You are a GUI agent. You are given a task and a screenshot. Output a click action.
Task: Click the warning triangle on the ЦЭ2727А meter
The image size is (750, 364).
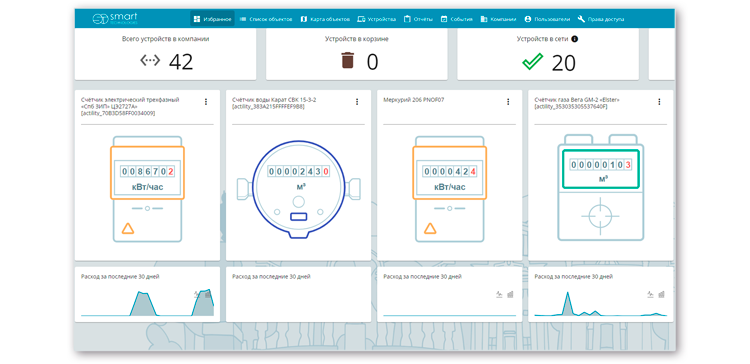tap(128, 228)
